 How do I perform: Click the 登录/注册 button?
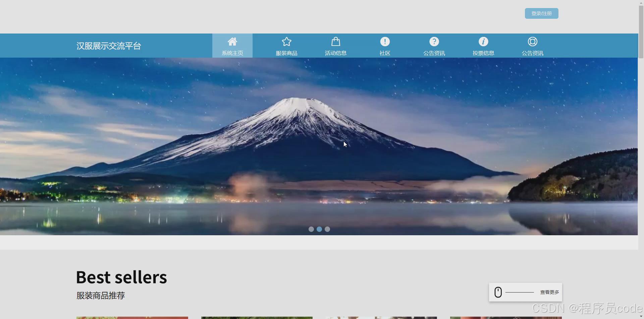point(541,13)
